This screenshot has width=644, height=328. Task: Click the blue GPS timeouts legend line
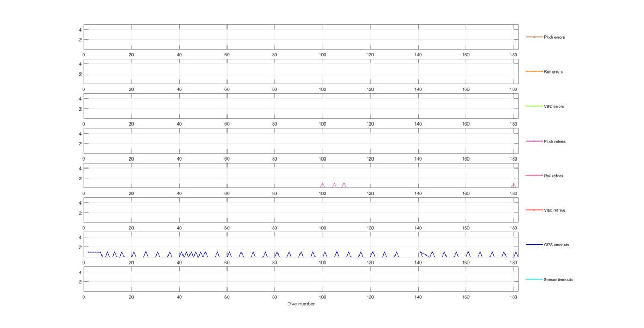[534, 245]
